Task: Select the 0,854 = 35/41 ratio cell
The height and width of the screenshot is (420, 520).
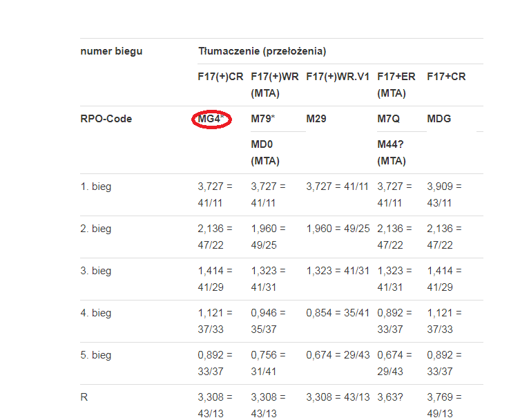Action: pos(338,313)
